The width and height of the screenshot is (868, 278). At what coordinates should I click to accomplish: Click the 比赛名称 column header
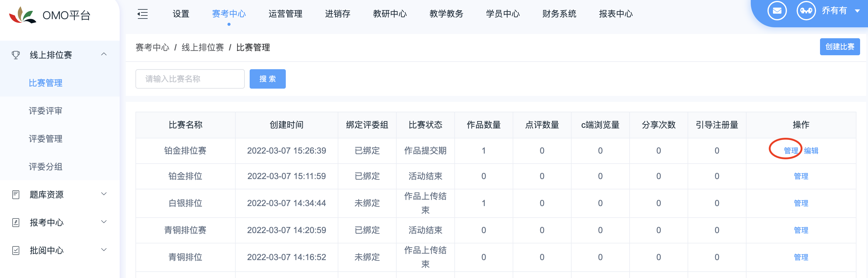(x=185, y=125)
